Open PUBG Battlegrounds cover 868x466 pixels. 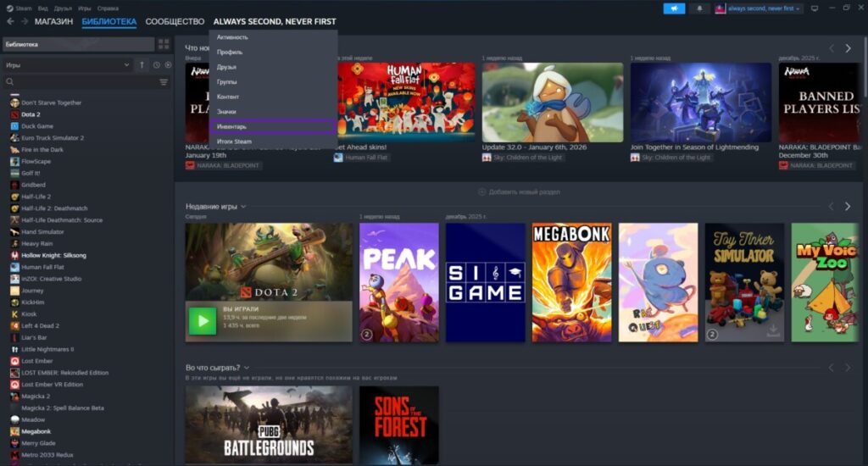(269, 425)
